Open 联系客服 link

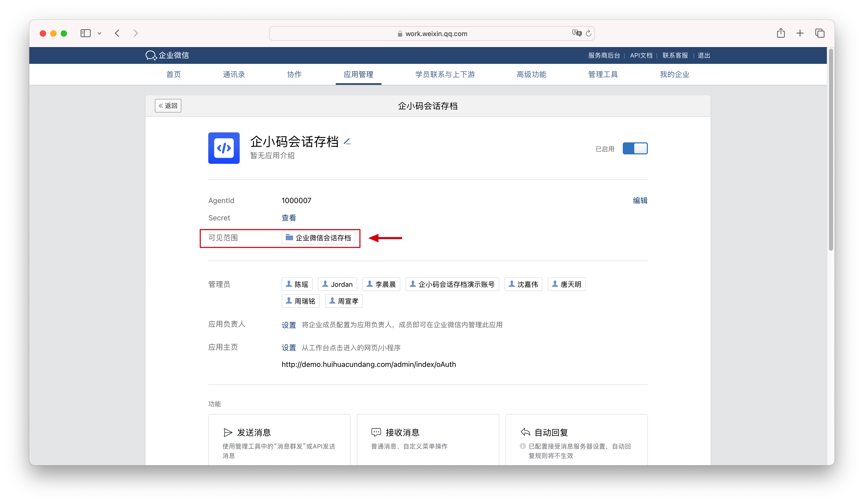coord(675,55)
